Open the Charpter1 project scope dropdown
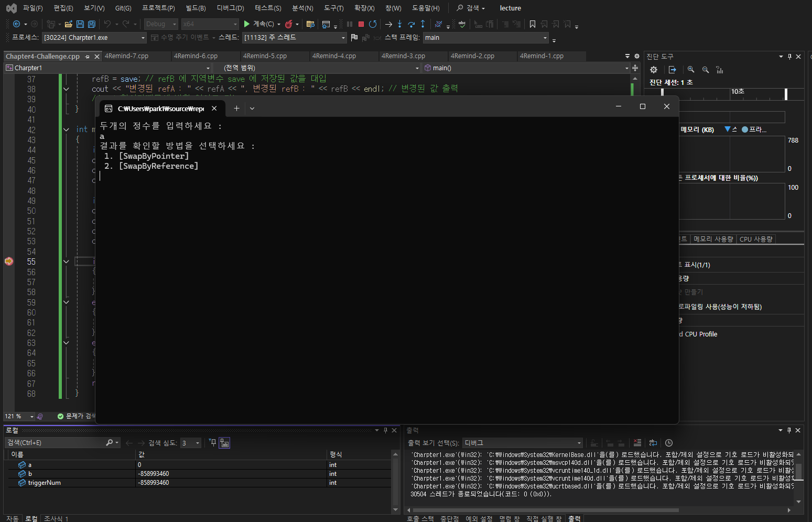The image size is (812, 522). [x=107, y=68]
